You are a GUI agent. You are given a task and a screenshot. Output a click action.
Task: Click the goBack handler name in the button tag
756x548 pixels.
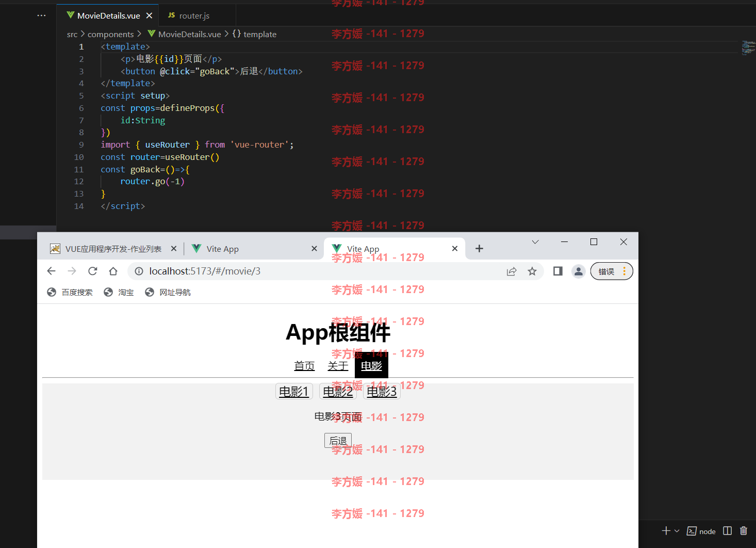point(215,71)
